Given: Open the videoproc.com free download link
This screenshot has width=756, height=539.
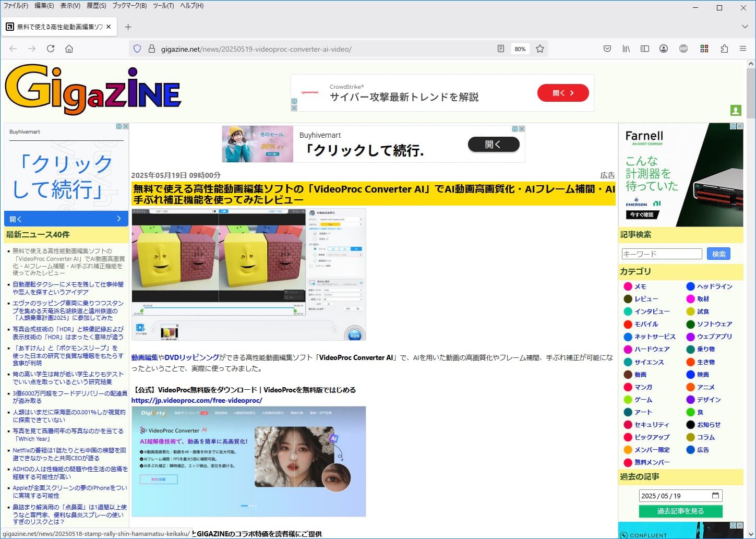Looking at the screenshot, I should (197, 401).
